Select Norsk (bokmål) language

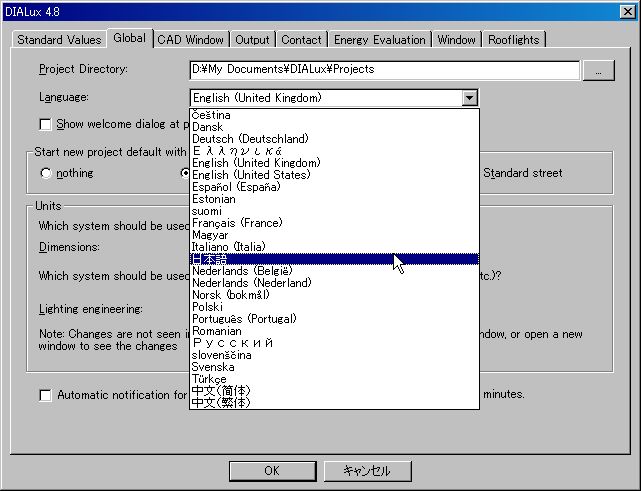[334, 295]
